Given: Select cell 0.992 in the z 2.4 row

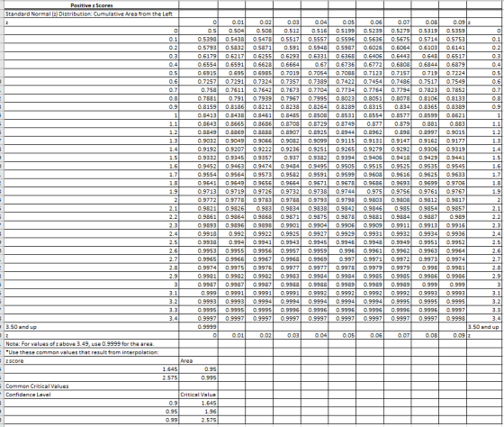Looking at the screenshot, I should pos(231,233).
